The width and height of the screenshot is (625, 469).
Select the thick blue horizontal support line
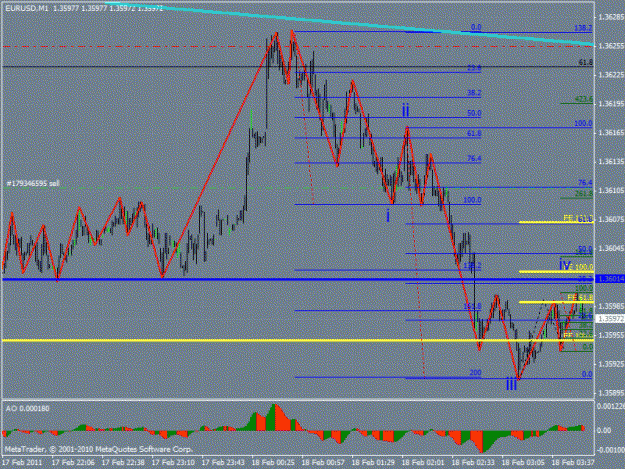point(298,279)
